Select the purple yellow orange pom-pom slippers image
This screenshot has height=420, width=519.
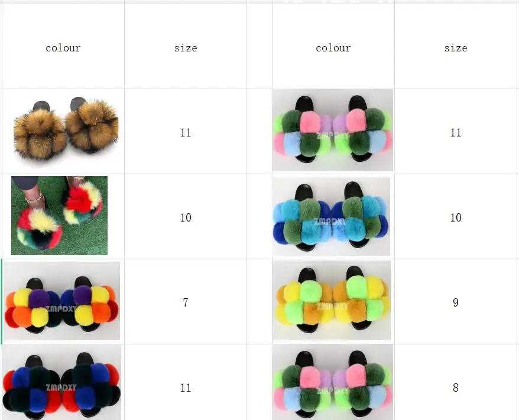[x=61, y=301]
